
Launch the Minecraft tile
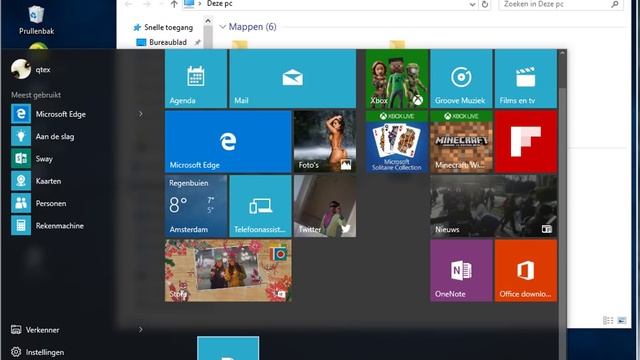461,142
